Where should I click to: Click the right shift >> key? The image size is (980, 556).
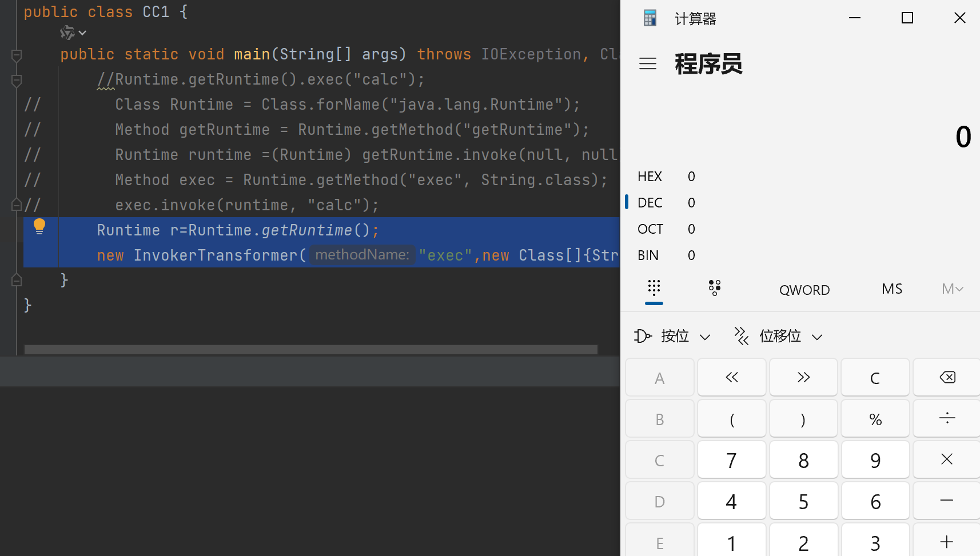click(x=803, y=377)
